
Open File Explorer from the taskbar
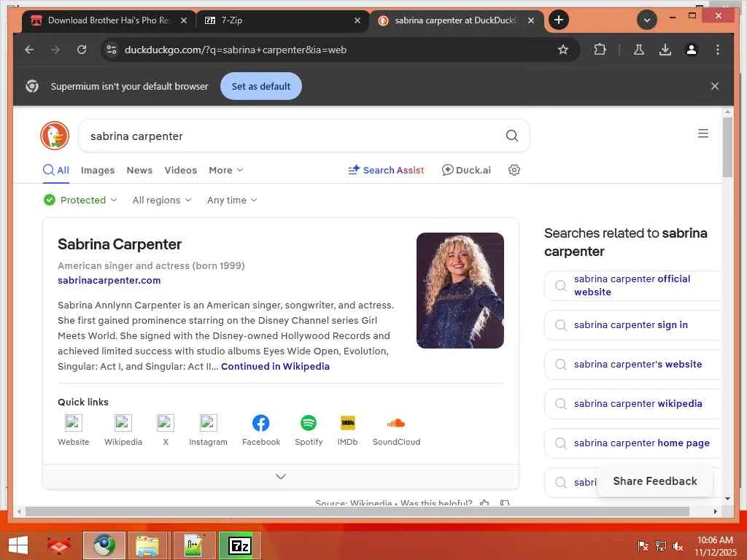(147, 545)
